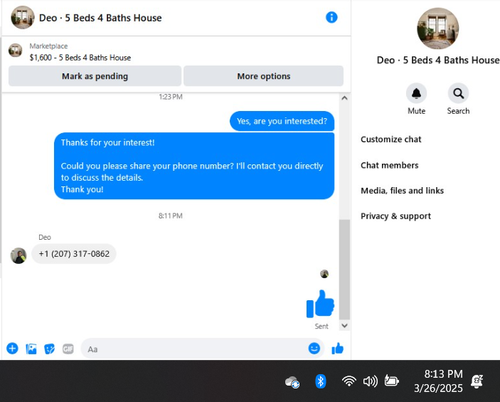Click the small seen-by avatar above thumbs-up
This screenshot has width=500, height=402.
pos(324,274)
